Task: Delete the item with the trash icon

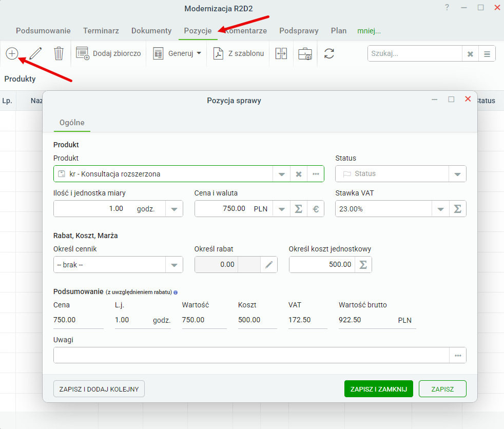Action: [59, 53]
